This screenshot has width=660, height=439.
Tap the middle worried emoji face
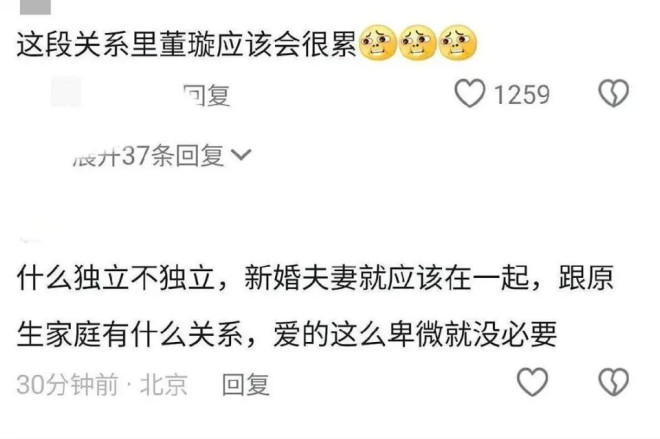(417, 43)
